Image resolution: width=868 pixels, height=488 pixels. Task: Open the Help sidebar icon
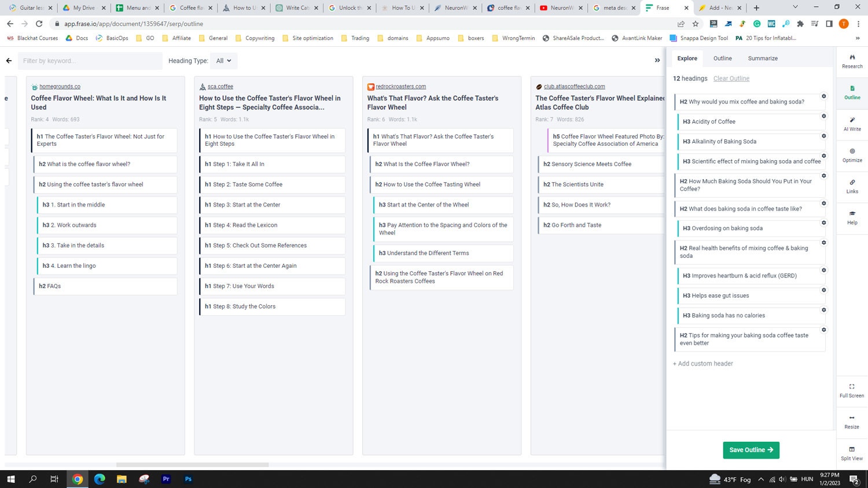(852, 217)
